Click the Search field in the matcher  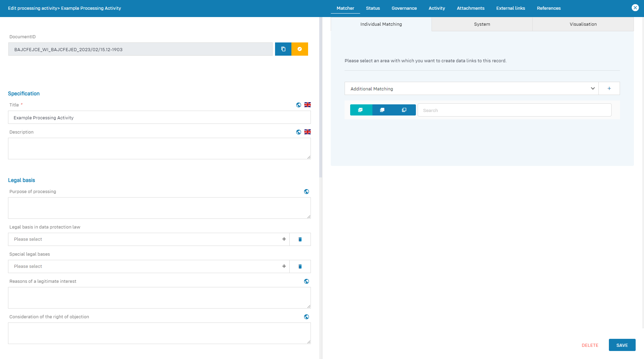tap(514, 110)
